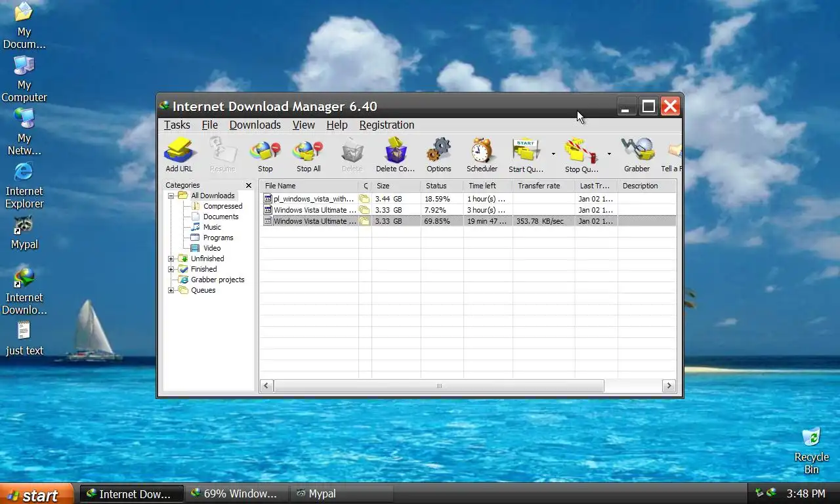
Task: Open the Scheduler alarm clock icon
Action: (x=482, y=155)
